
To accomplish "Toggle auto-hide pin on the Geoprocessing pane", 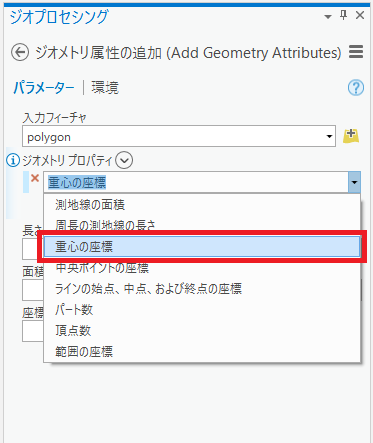I will pyautogui.click(x=344, y=15).
